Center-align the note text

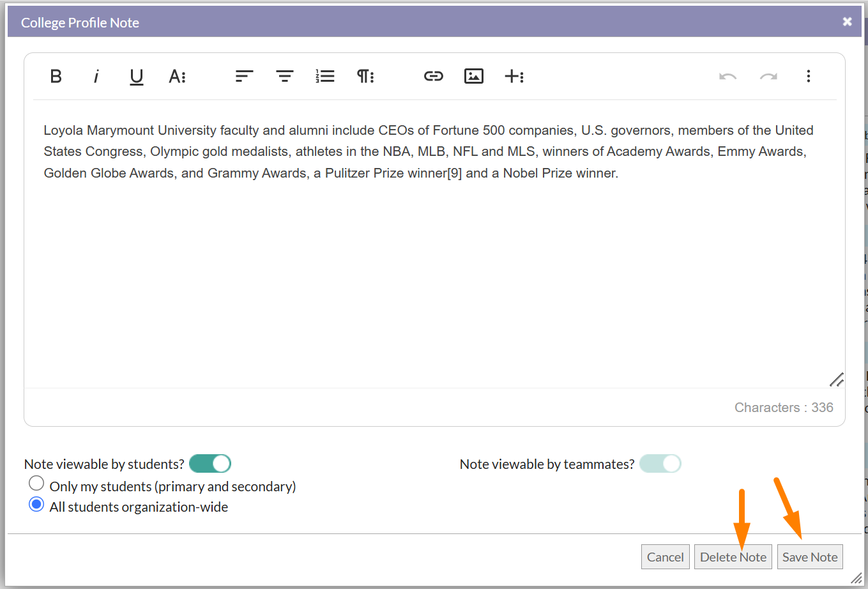pos(284,77)
